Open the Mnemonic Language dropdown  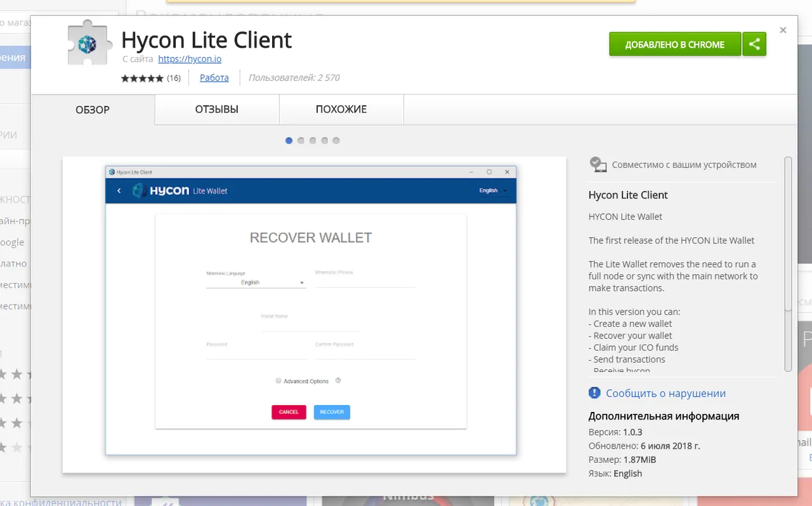tap(256, 283)
